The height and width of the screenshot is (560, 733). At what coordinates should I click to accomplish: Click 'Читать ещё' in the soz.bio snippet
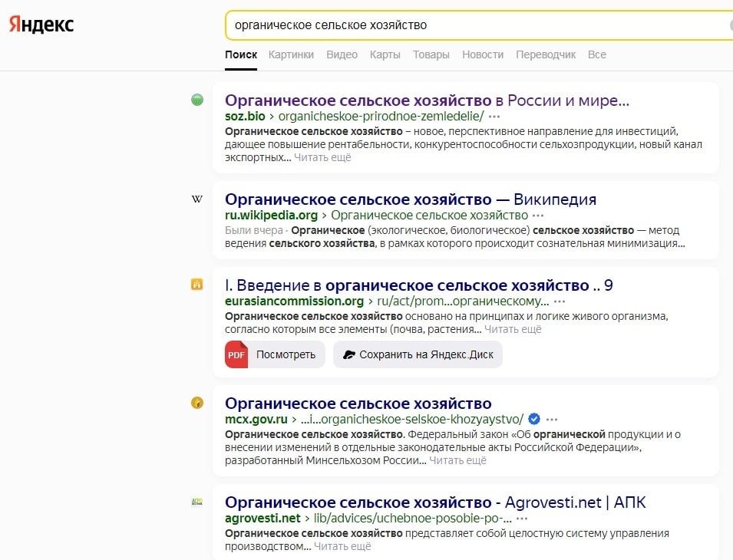322,158
